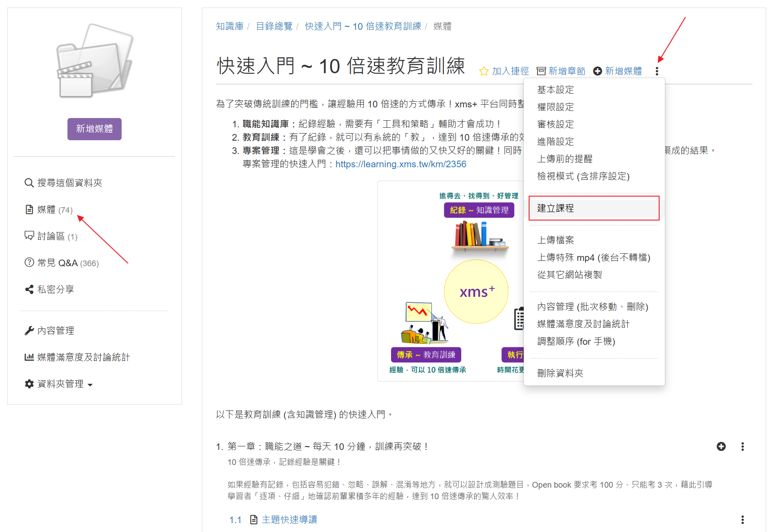Select 刪除資料夾 menu entry

560,373
